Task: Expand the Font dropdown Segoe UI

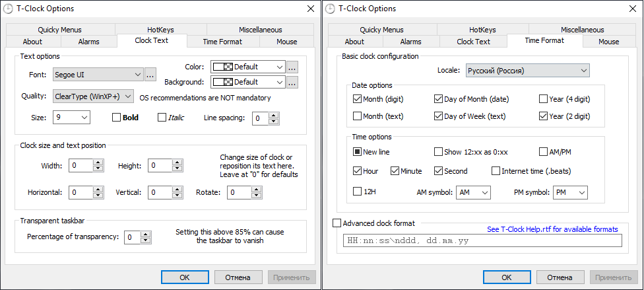Action: coord(98,75)
